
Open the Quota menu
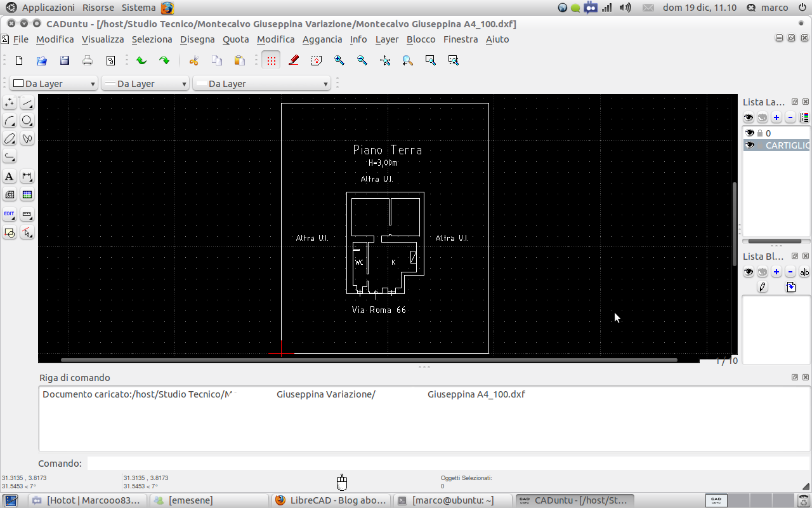(235, 39)
